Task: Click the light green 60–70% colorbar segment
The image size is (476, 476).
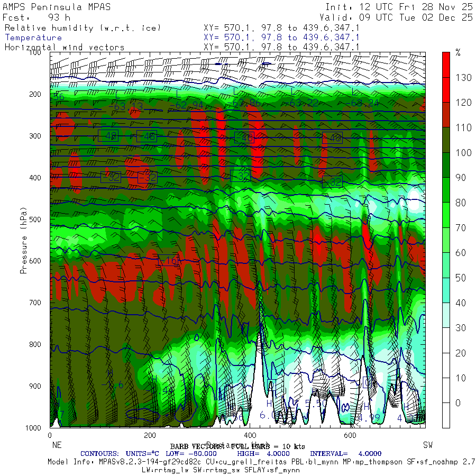Action: click(446, 240)
